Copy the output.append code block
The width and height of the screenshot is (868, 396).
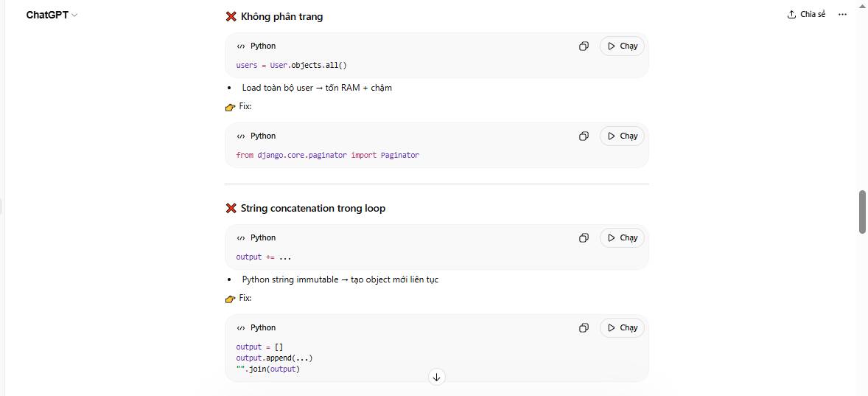coord(584,327)
